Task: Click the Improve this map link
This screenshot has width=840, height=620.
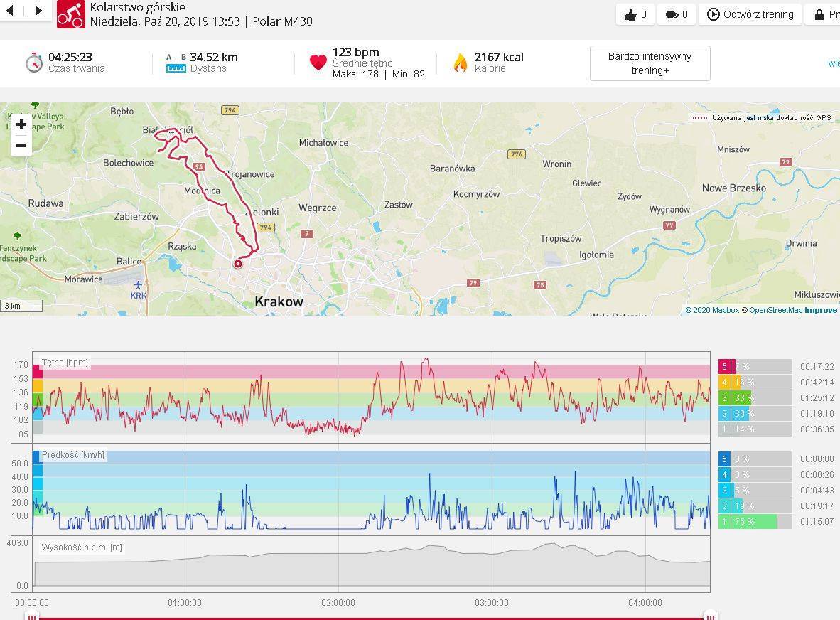Action: click(x=822, y=310)
